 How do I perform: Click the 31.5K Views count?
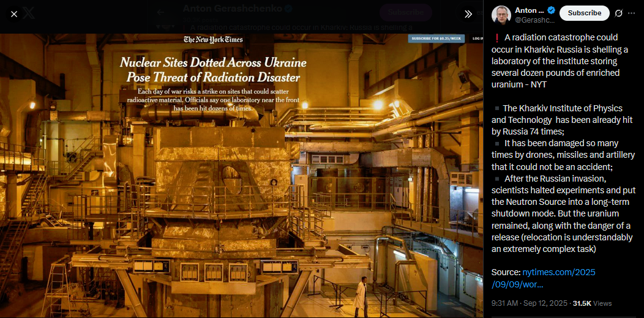coord(592,303)
